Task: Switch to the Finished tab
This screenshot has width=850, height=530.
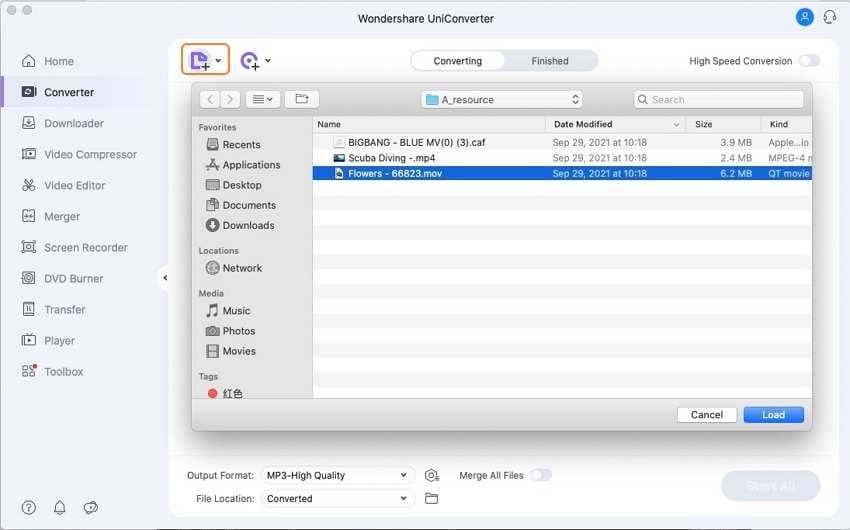Action: coord(550,61)
